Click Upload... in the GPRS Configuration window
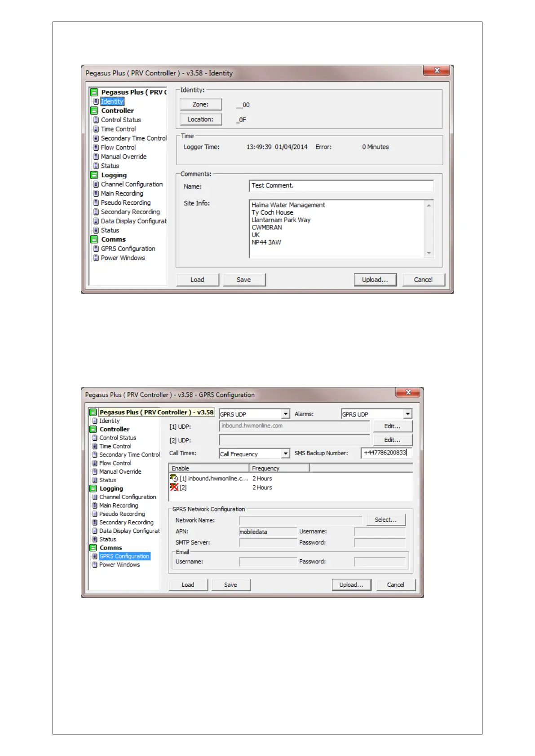 pos(351,585)
